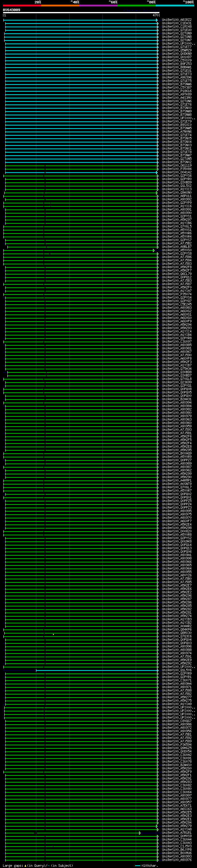
Task: Select hit label UniRef100_B7SNX5
Action: (177, 139)
